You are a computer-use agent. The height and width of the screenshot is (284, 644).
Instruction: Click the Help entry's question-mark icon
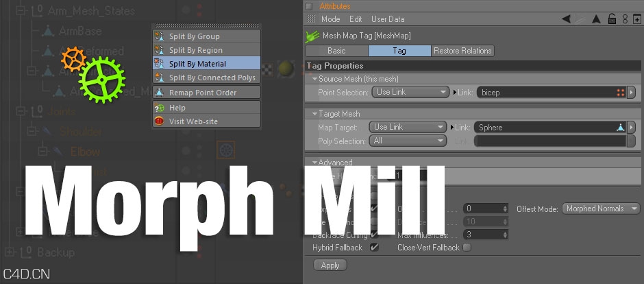pos(160,108)
